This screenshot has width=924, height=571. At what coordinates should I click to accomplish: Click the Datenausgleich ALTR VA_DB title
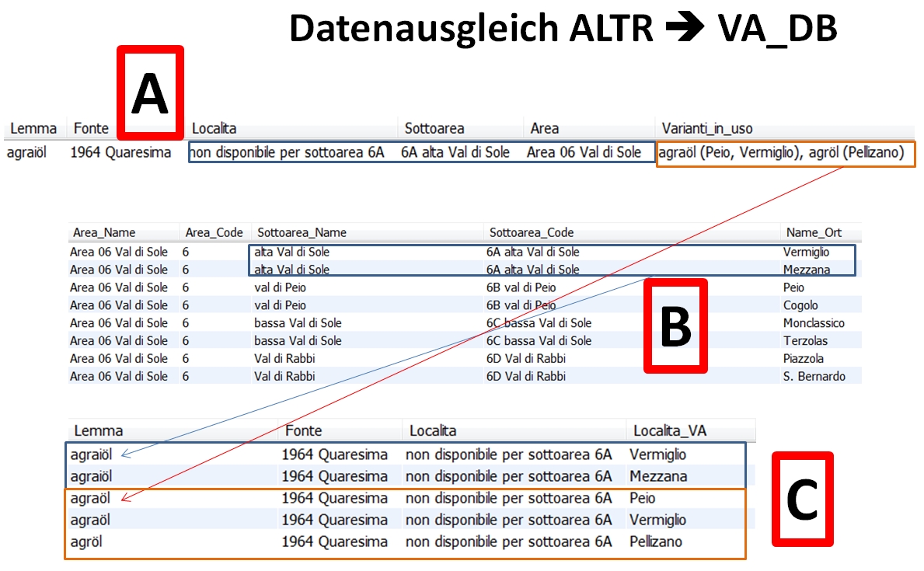click(563, 29)
